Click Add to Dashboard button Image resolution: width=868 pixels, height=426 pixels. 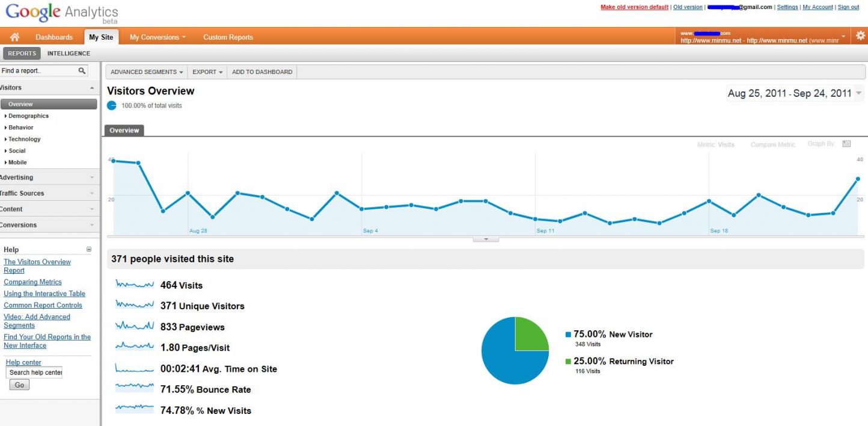tap(262, 72)
